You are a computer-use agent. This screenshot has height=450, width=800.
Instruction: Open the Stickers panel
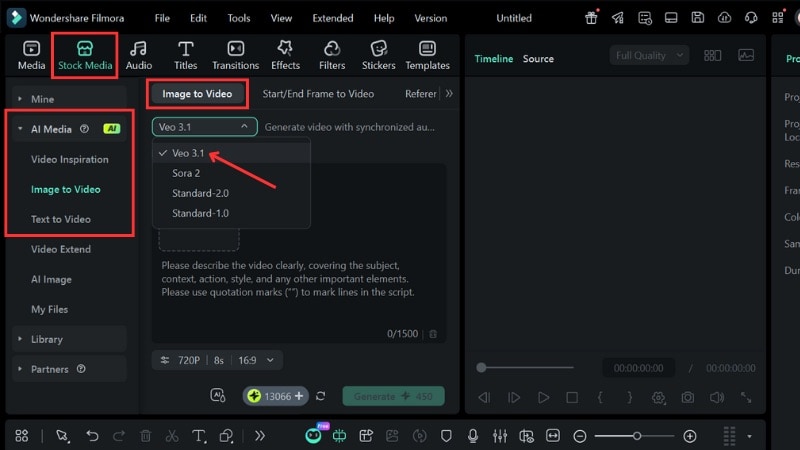click(378, 55)
